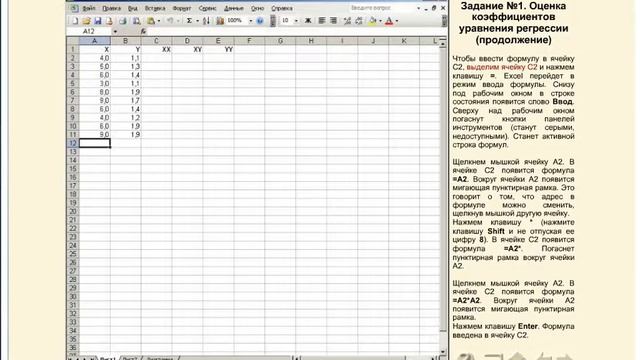The height and width of the screenshot is (360, 640).
Task: Click the Open file folder icon
Action: coord(87,21)
